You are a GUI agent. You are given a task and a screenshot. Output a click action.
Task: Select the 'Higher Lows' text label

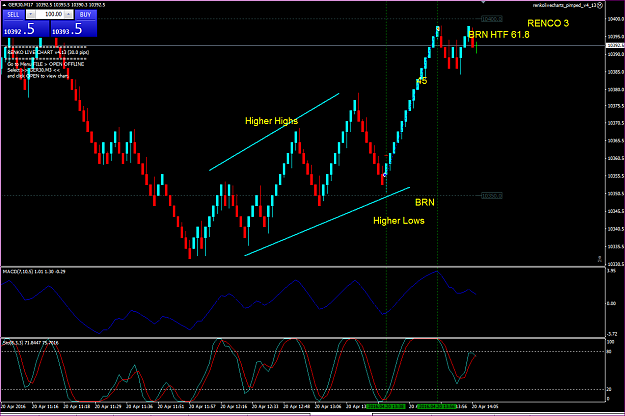coord(399,221)
